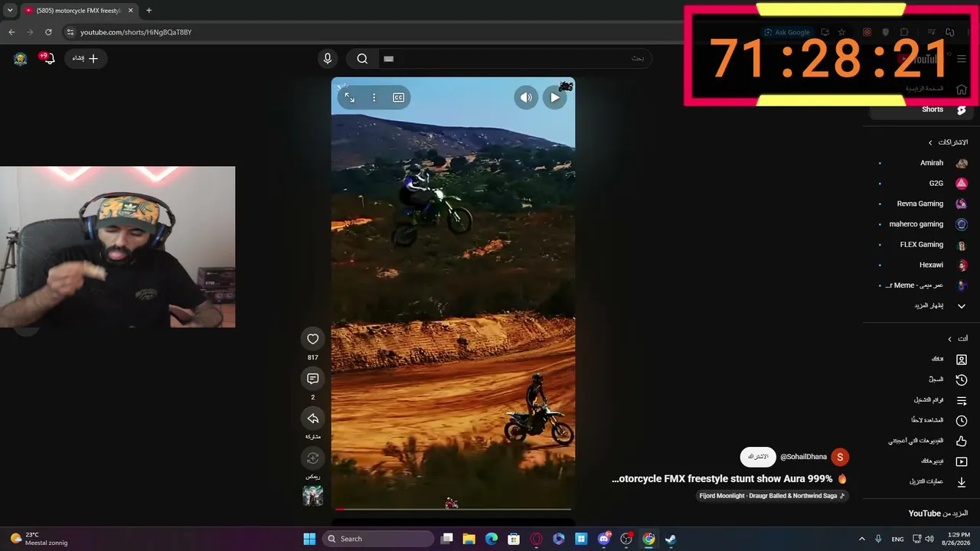Search by voice with the microphone icon
This screenshot has height=551, width=980.
pos(328,58)
